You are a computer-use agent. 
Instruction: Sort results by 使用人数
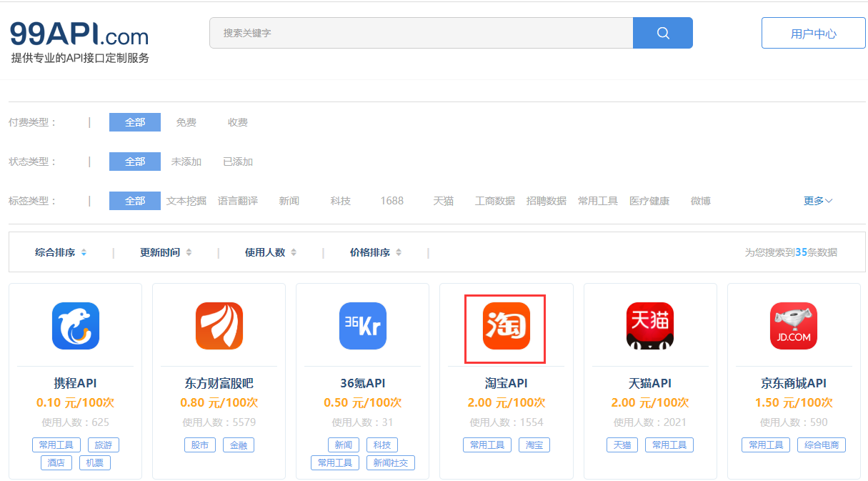(270, 252)
